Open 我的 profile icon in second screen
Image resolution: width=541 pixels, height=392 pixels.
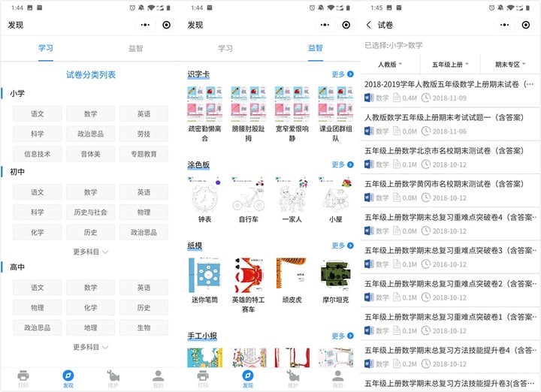(x=338, y=375)
